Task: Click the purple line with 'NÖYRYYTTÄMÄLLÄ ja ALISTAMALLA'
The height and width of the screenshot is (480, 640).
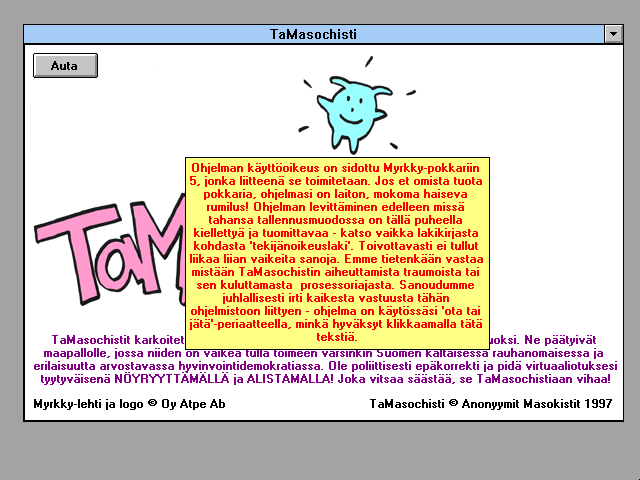Action: point(325,379)
